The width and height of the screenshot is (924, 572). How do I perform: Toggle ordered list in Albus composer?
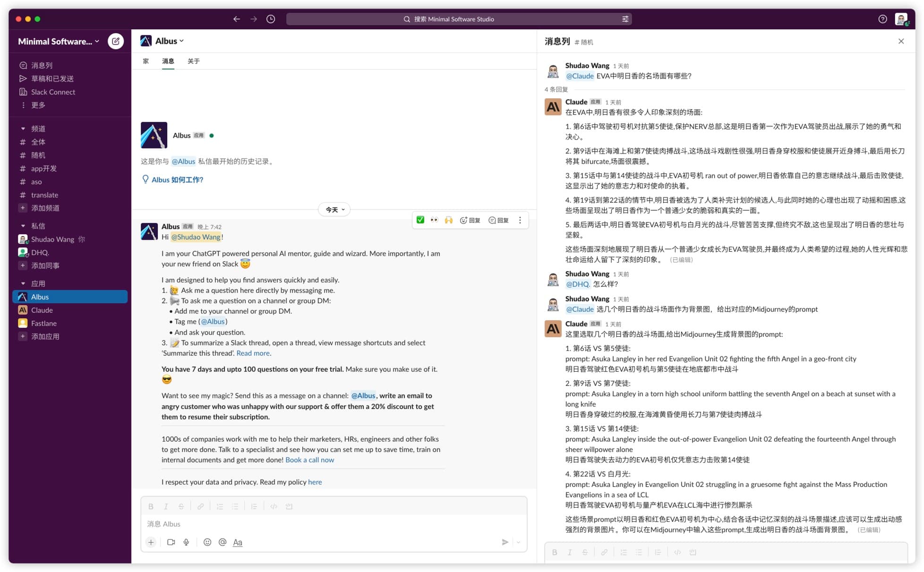pos(220,506)
